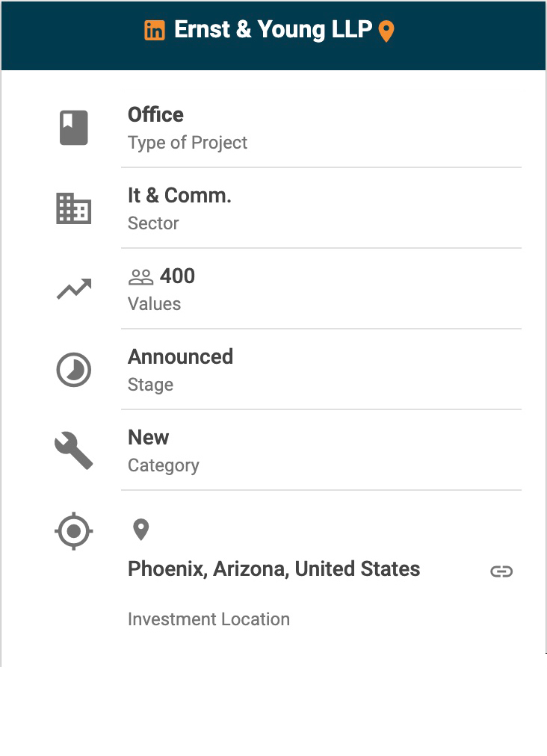Click the gray pin above Phoenix
547x756 pixels.
coord(140,530)
